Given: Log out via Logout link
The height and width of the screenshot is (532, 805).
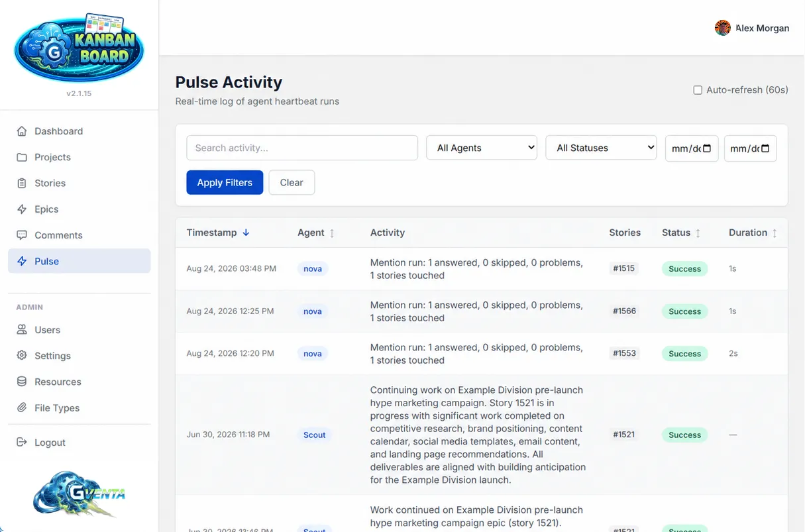Looking at the screenshot, I should coord(79,442).
